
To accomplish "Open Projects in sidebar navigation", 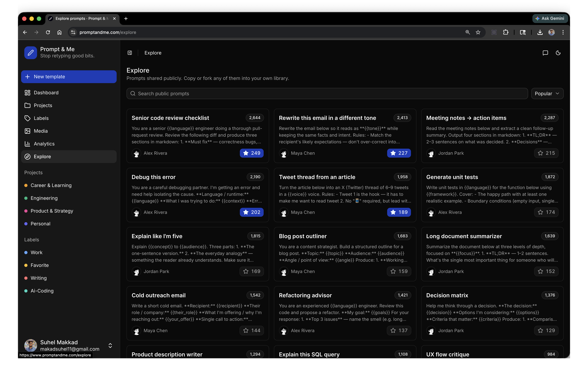I will [43, 105].
